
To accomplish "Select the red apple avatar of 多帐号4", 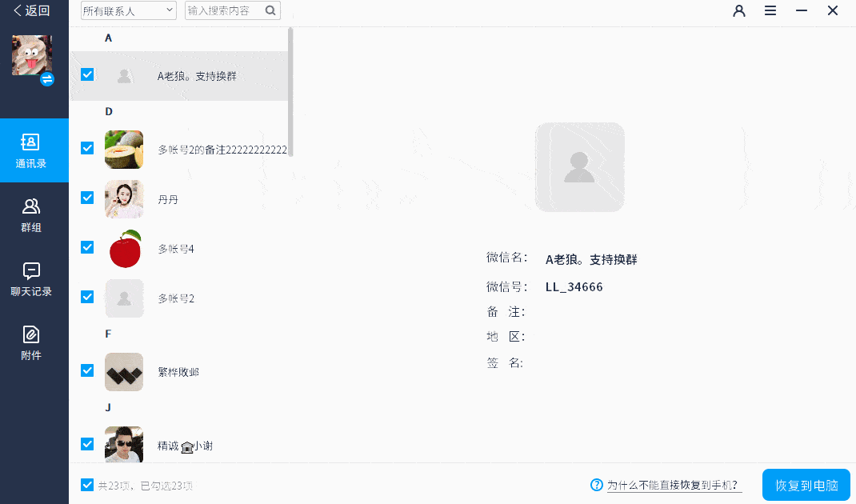I will pyautogui.click(x=125, y=249).
